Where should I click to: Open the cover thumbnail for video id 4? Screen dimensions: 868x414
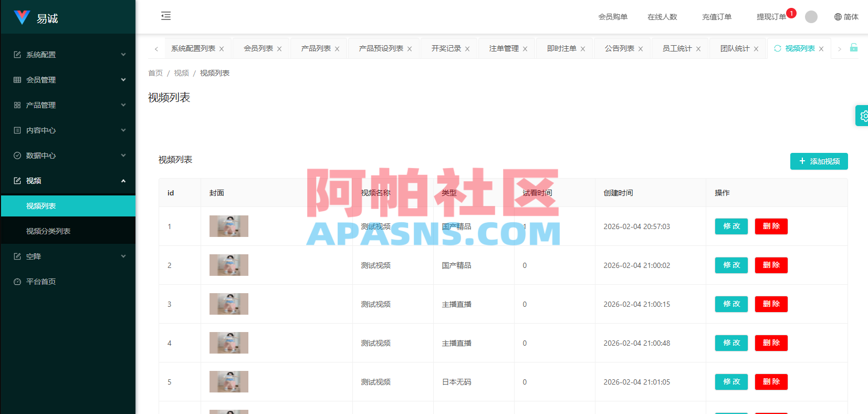click(229, 343)
